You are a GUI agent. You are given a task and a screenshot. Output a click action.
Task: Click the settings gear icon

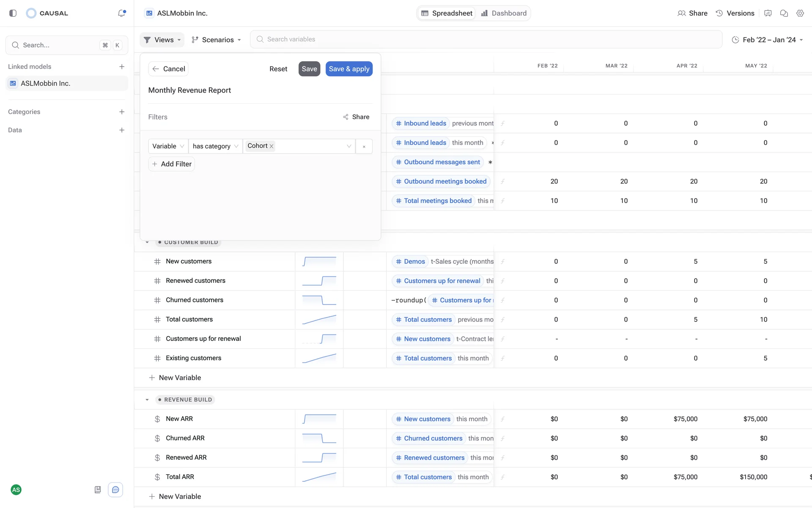800,13
